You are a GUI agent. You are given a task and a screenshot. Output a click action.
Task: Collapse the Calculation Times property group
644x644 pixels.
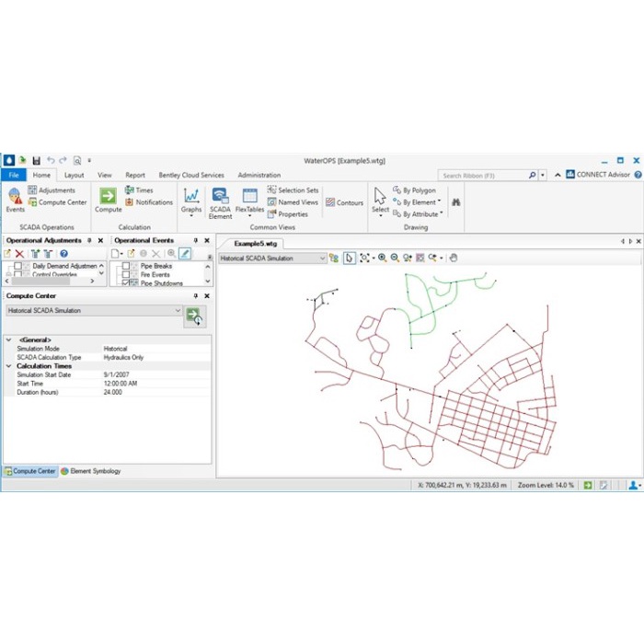8,365
